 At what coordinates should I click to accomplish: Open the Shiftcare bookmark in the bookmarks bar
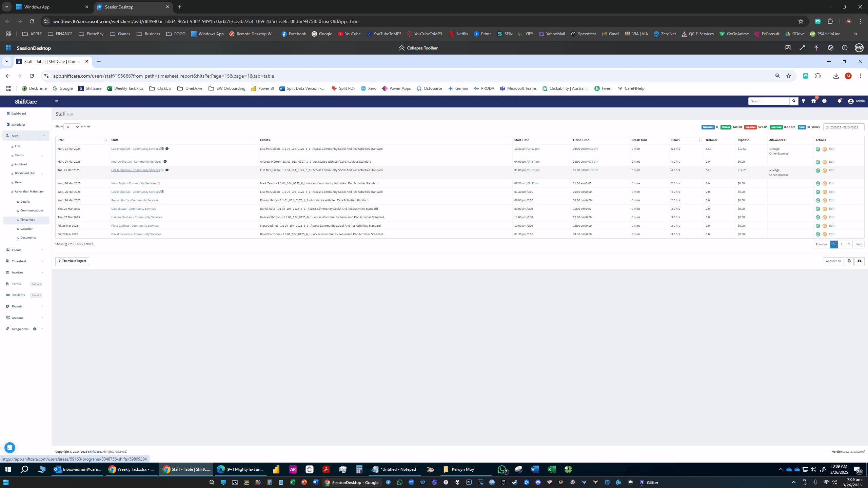click(90, 88)
